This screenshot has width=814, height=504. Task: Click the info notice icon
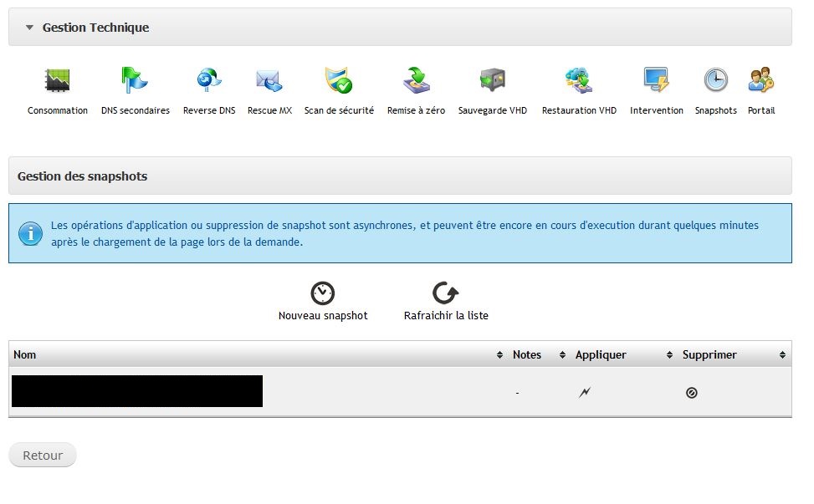30,233
